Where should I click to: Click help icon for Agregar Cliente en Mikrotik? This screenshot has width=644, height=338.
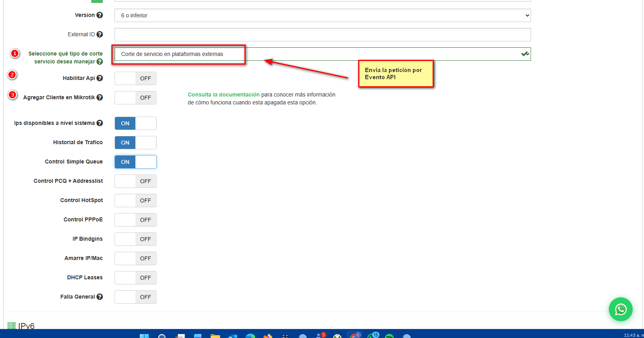pyautogui.click(x=100, y=97)
